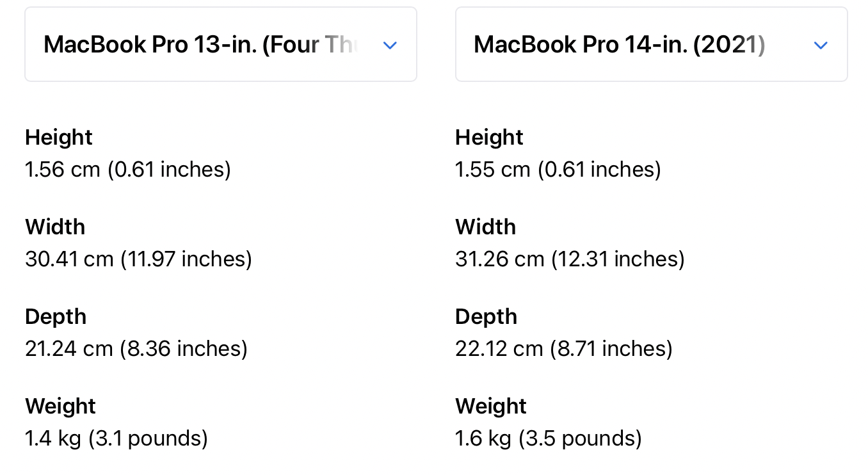The height and width of the screenshot is (475, 868).
Task: Click the 30.41 cm width value
Action: coord(139,259)
